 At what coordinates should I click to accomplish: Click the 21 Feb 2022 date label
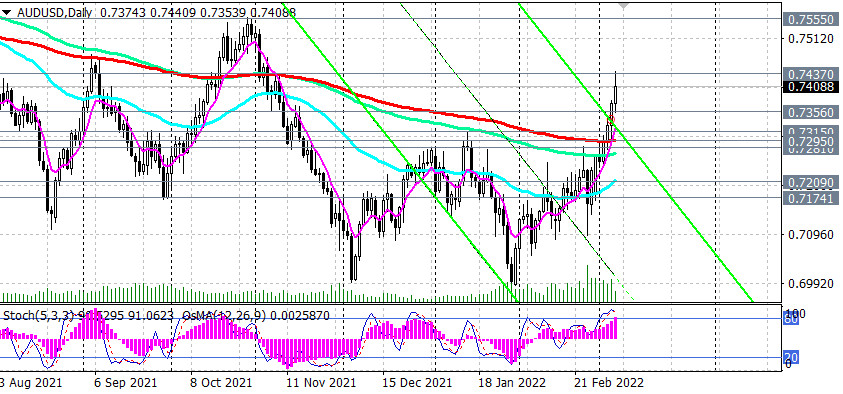point(608,383)
